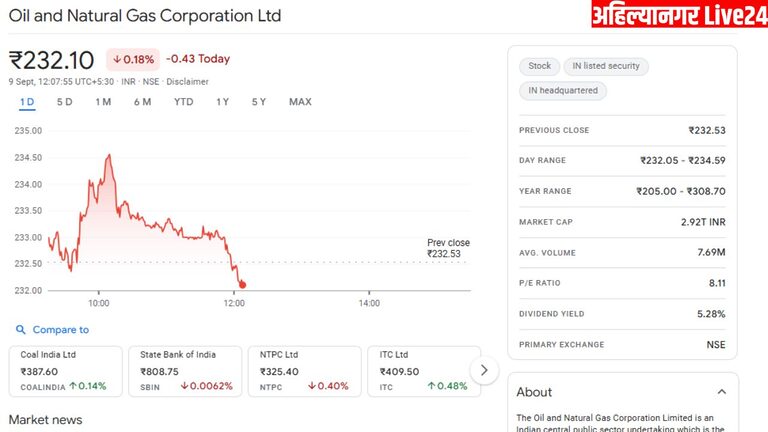The width and height of the screenshot is (768, 432).
Task: Open the State Bank of India card
Action: (x=186, y=370)
